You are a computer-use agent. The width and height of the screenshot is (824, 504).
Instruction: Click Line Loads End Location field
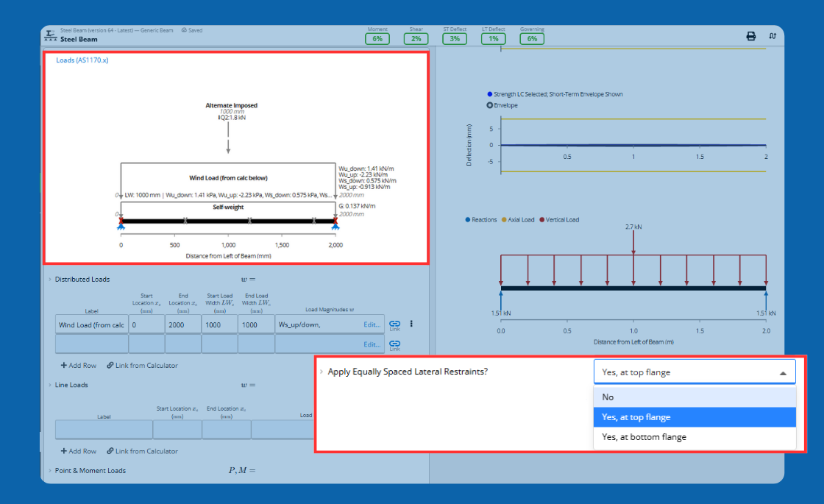[x=227, y=430]
